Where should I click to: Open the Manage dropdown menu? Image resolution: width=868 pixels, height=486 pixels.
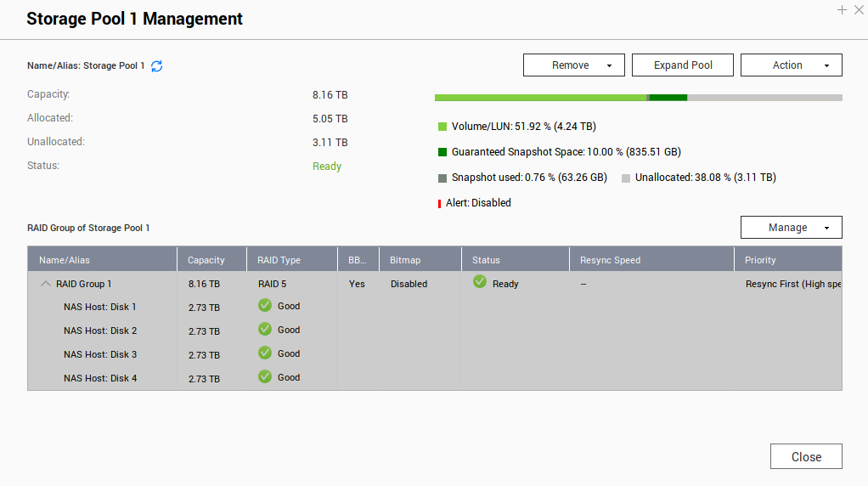click(x=791, y=228)
